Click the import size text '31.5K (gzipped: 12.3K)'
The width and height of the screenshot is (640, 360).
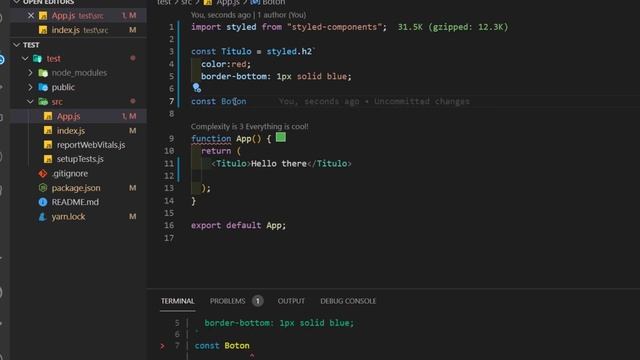point(453,27)
